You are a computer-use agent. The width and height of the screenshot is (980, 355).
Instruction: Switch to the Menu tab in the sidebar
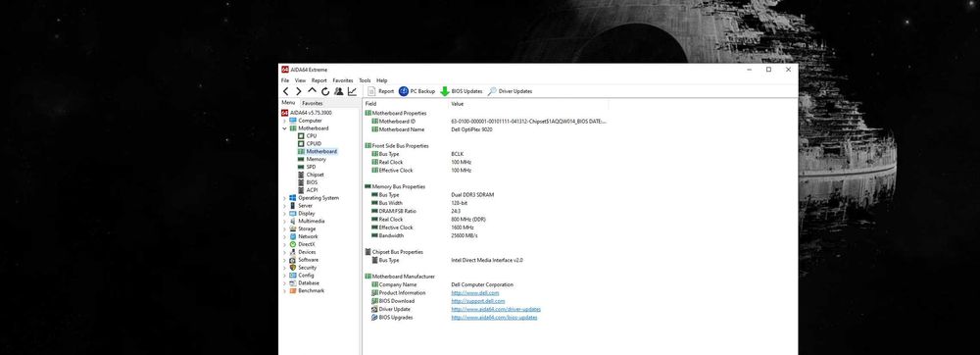(288, 103)
